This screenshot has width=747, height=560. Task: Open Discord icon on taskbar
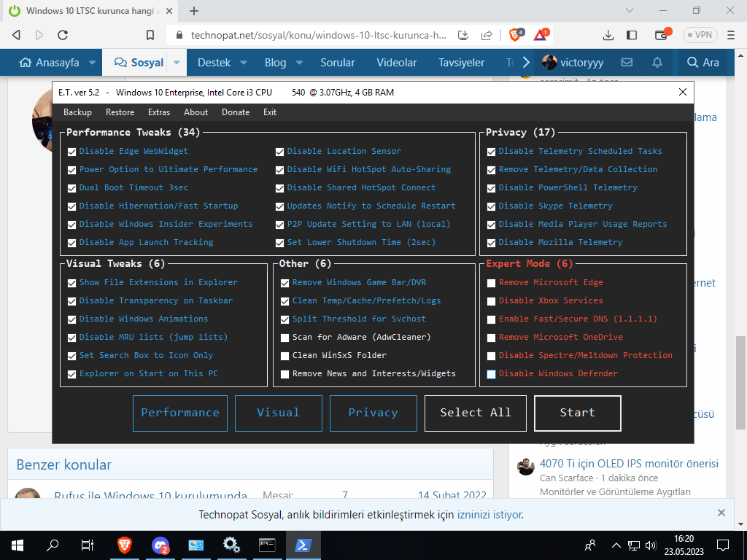point(160,545)
